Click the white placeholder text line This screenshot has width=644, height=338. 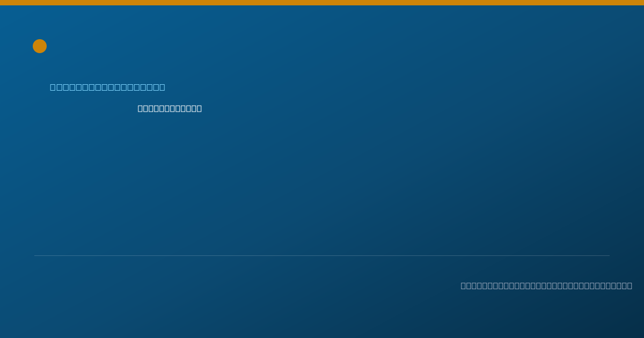coord(170,108)
